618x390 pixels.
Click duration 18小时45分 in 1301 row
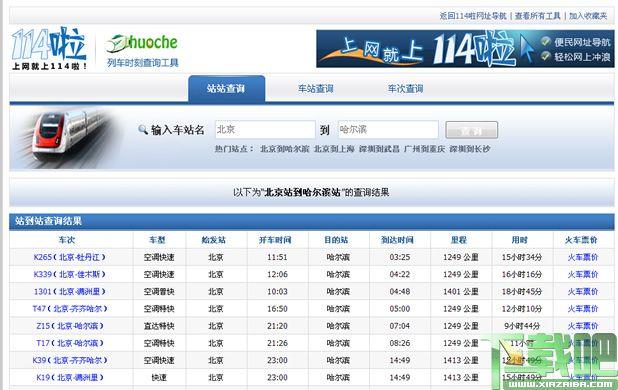coord(522,292)
